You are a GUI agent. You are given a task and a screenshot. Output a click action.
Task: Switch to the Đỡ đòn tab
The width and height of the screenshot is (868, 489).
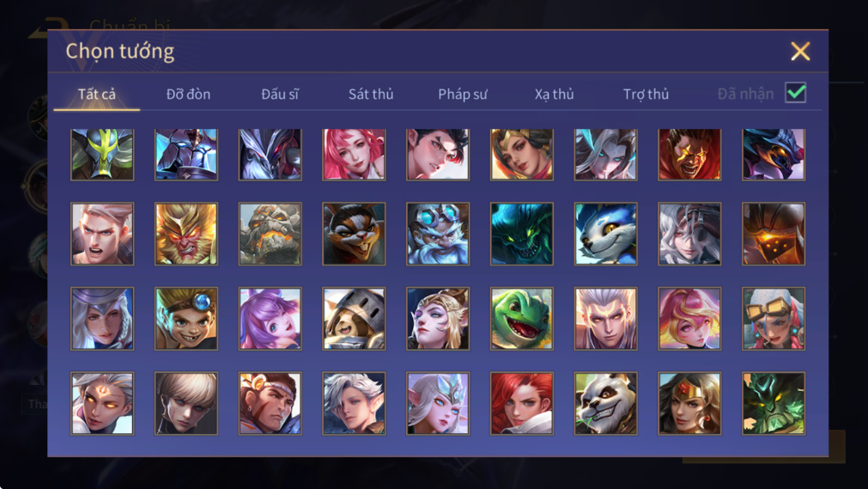point(188,95)
